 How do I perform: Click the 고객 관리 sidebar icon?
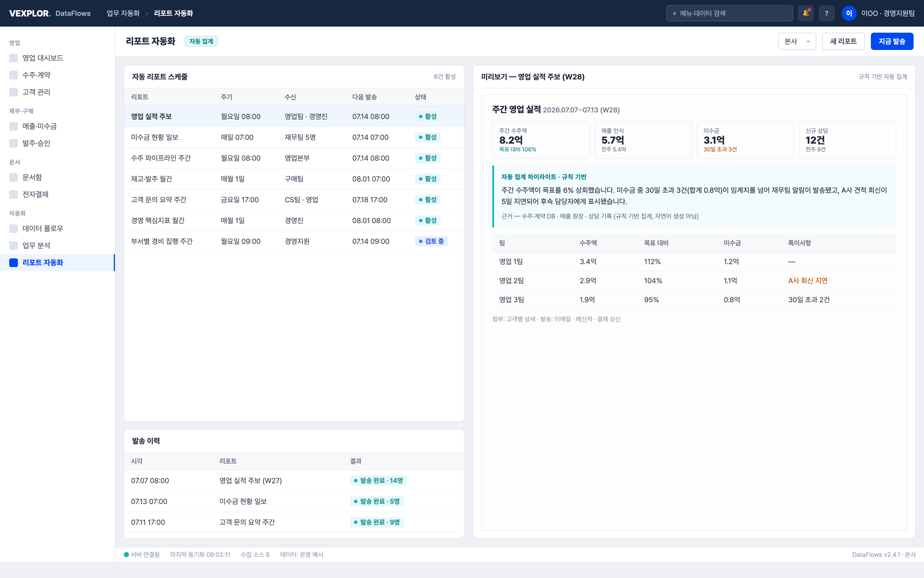[x=13, y=92]
